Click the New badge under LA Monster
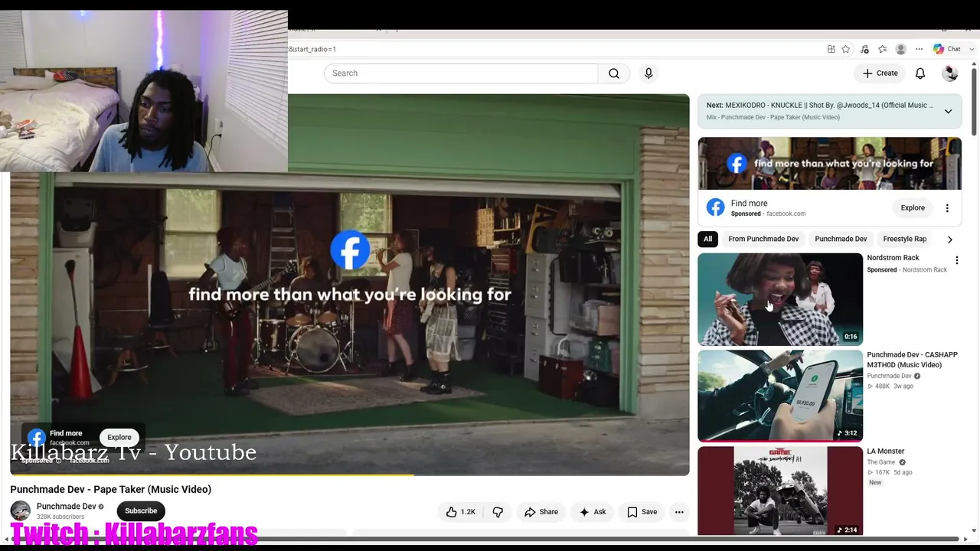This screenshot has width=980, height=551. click(x=875, y=483)
